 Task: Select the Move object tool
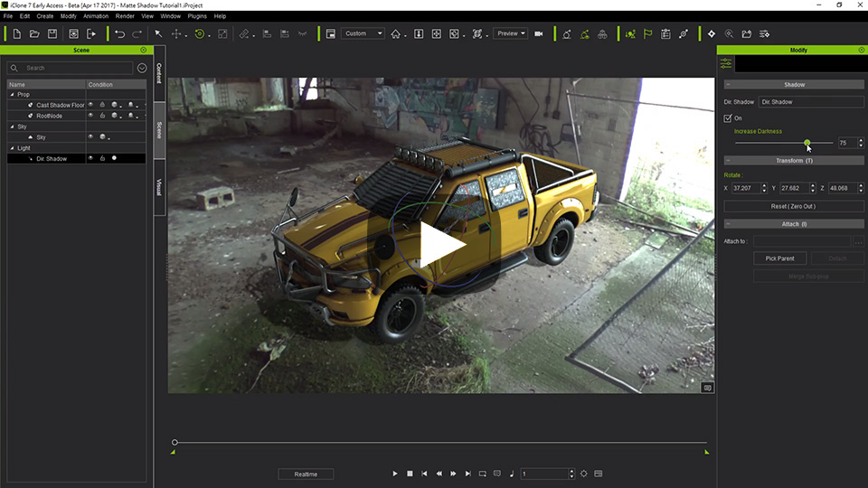176,33
